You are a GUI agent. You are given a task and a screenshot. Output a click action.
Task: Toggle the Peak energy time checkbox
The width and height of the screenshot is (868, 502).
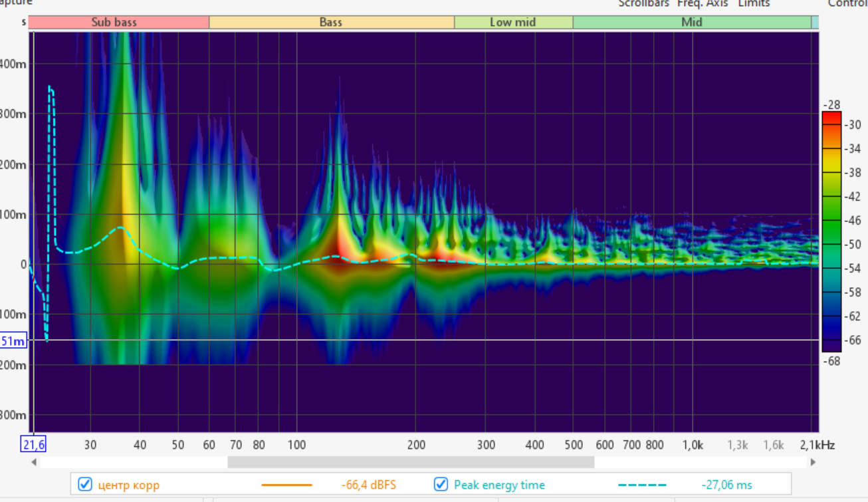(x=441, y=485)
